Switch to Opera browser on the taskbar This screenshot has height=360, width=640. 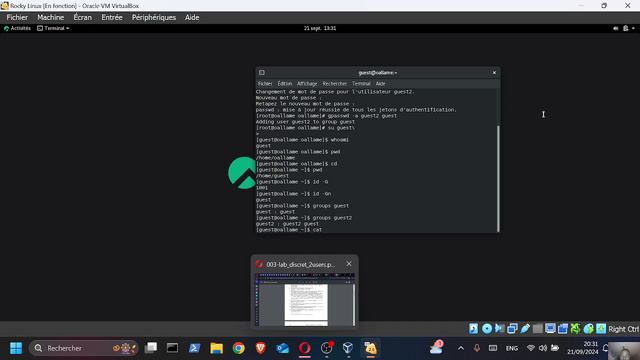(x=304, y=348)
